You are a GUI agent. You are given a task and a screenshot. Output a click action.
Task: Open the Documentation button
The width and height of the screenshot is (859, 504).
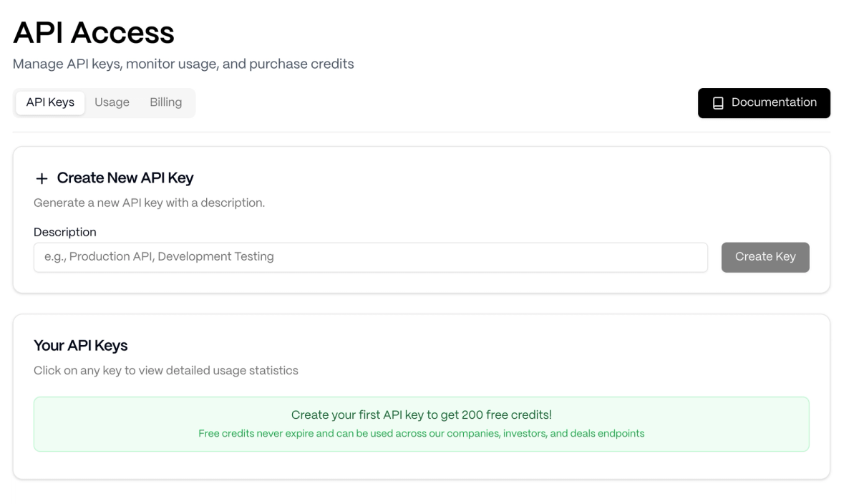pos(764,103)
